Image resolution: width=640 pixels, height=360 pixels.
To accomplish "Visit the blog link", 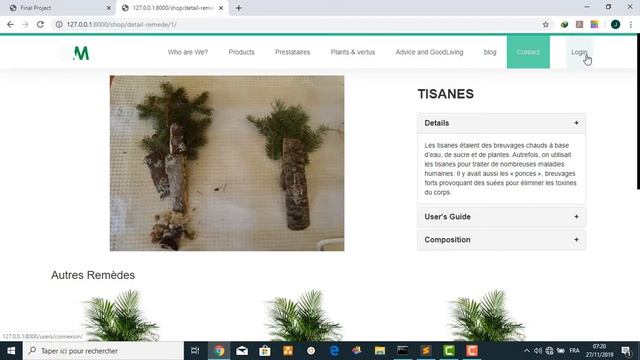I will pos(490,52).
